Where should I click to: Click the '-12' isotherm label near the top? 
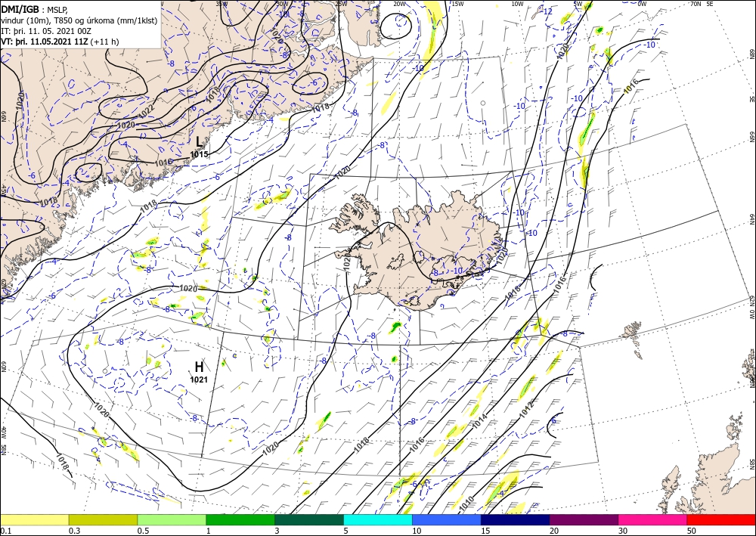547,11
